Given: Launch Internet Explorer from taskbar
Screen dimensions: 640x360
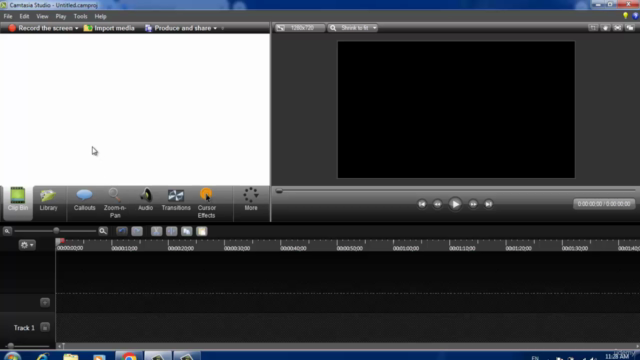Looking at the screenshot, I should (x=42, y=356).
